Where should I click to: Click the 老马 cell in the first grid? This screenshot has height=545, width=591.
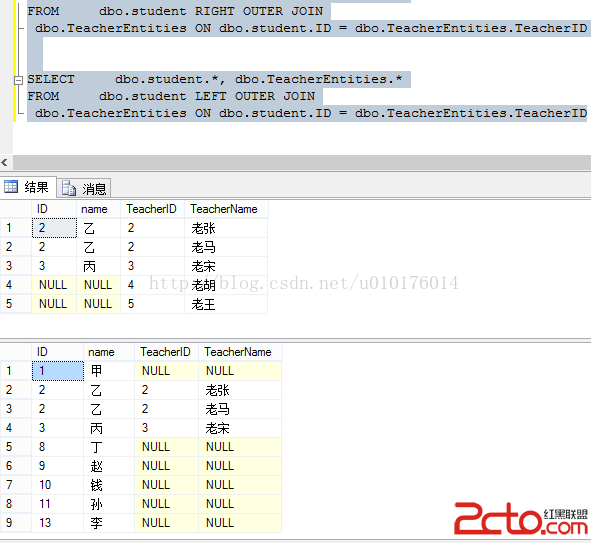click(226, 247)
